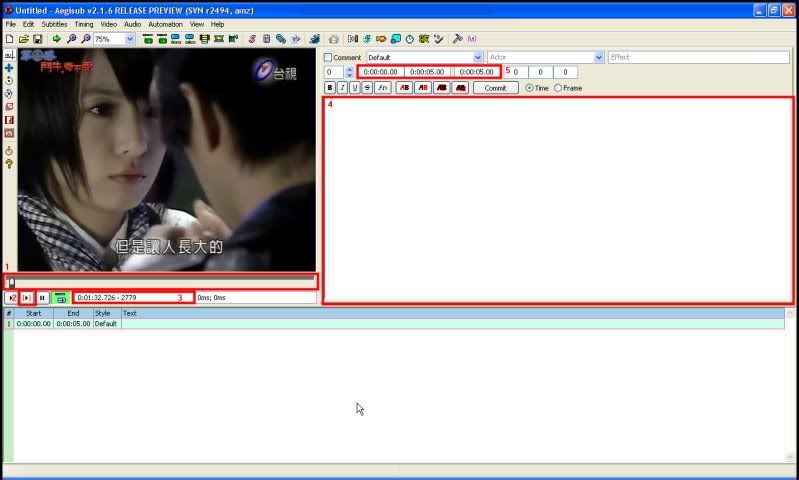The image size is (799, 480).
Task: Open the Options hammer icon
Action: 457,39
